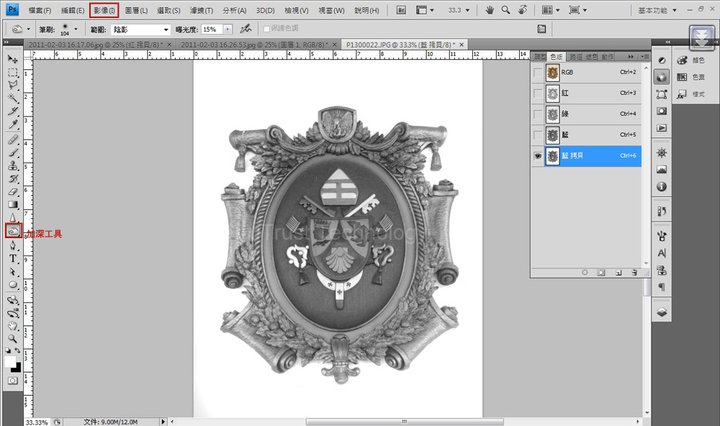Open the Navigator panel icon in dock

(662, 153)
